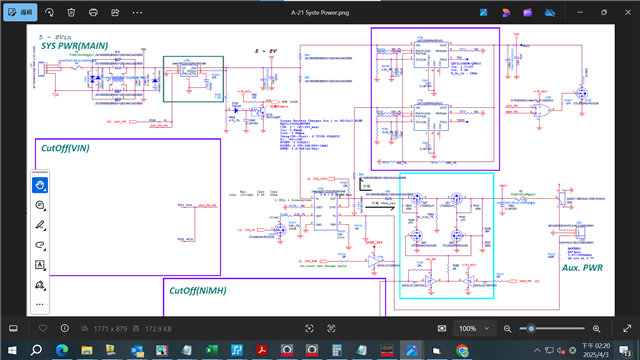This screenshot has width=640, height=360.
Task: Share the image using the share icon
Action: pyautogui.click(x=115, y=13)
